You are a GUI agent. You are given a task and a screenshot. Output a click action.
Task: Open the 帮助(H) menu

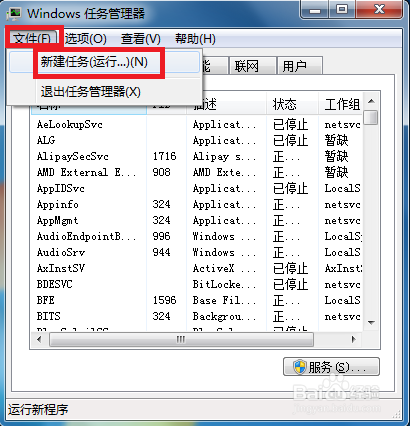(195, 39)
